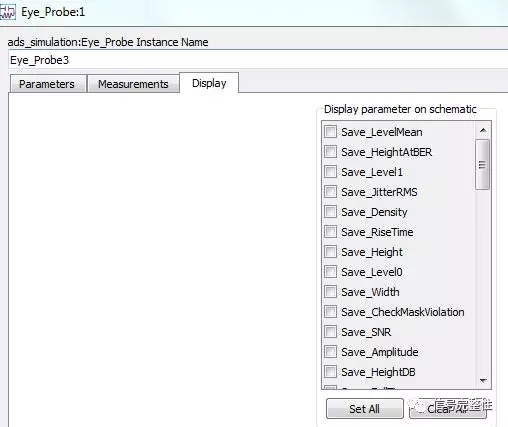The image size is (508, 427).
Task: Tick the Save_SNR checkbox
Action: (x=330, y=332)
